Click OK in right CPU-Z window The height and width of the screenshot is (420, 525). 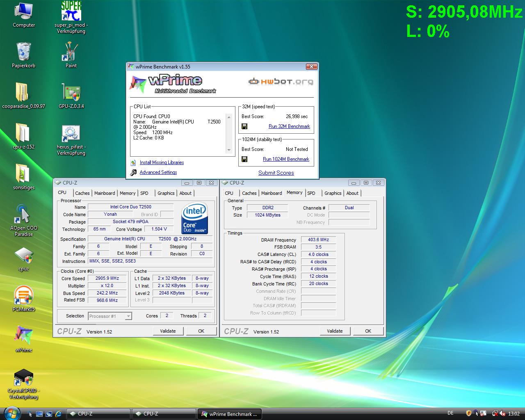point(368,331)
